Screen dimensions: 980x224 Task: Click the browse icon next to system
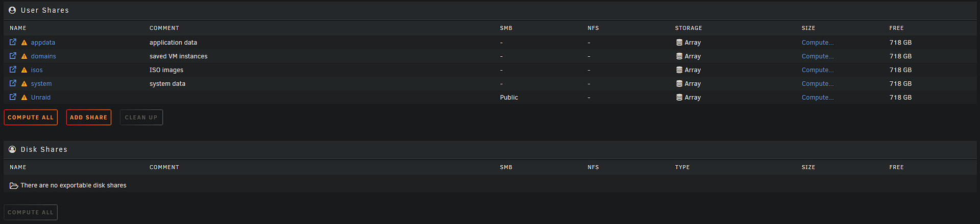click(13, 83)
